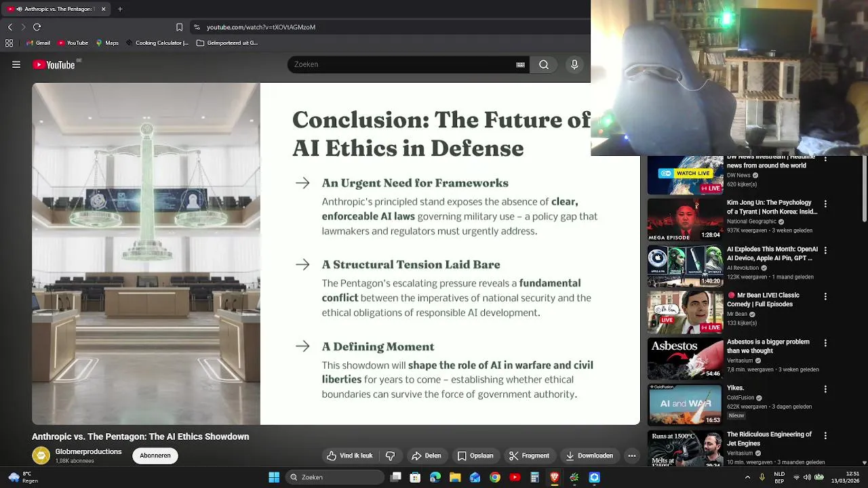This screenshot has width=868, height=488.
Task: Launch Google Chrome from taskbar
Action: (495, 477)
